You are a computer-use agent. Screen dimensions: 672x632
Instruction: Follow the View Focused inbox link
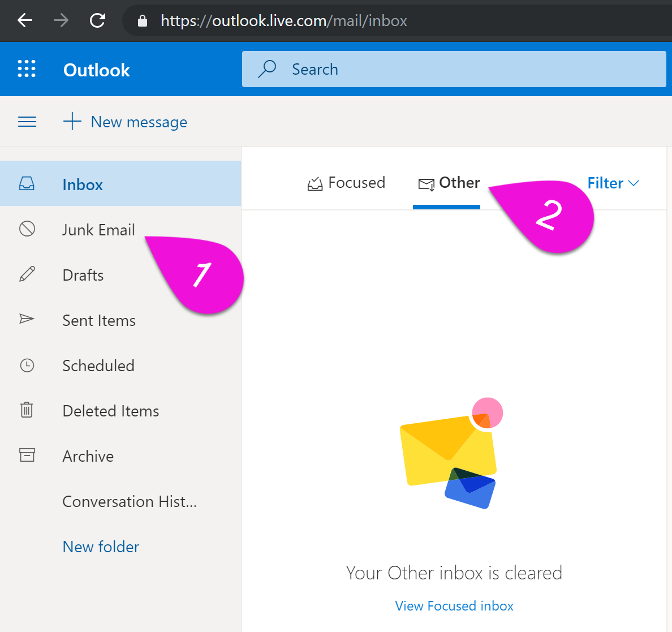[454, 606]
